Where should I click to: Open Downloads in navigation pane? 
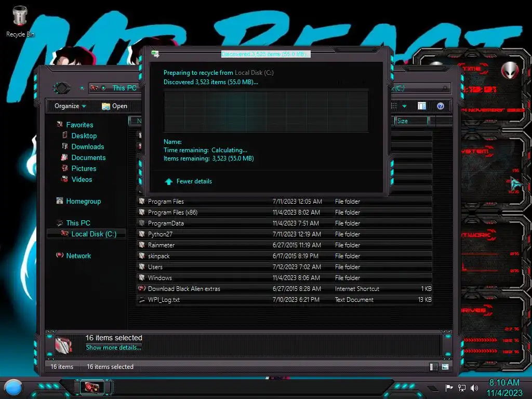[x=87, y=147]
